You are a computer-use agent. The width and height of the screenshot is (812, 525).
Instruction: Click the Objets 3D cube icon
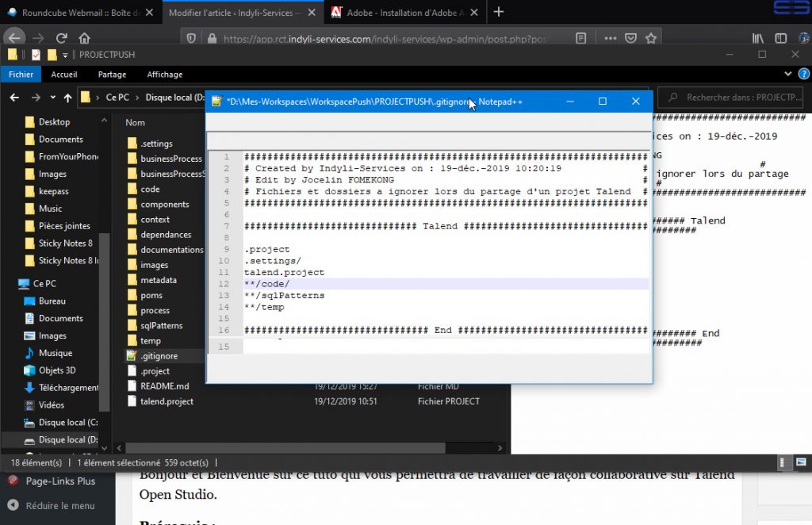(29, 370)
